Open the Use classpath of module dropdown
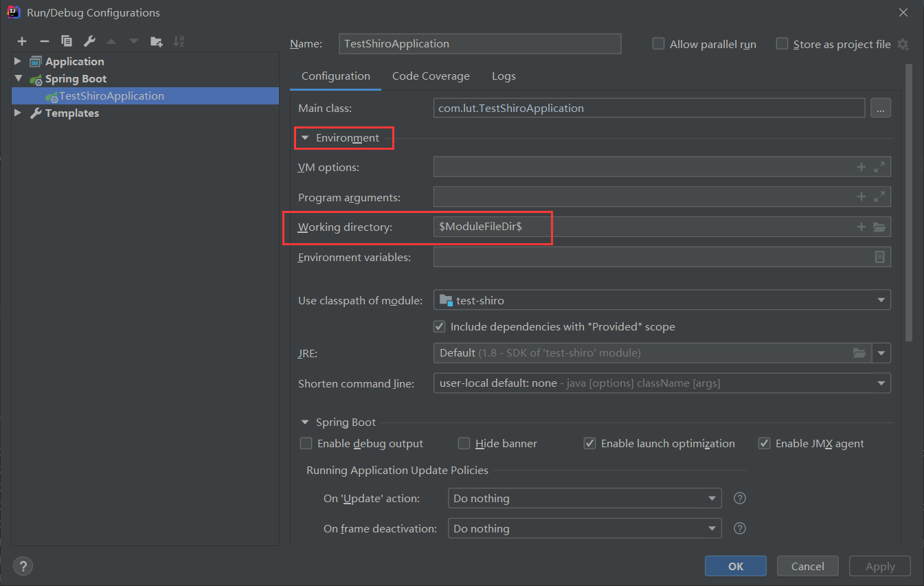Screen dimensions: 924x586 [662, 300]
